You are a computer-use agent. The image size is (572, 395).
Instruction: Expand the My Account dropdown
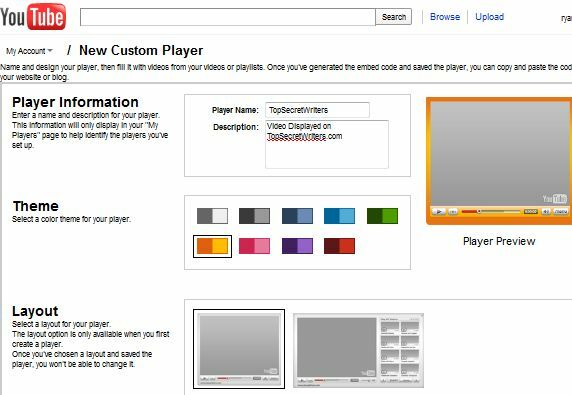(x=30, y=51)
